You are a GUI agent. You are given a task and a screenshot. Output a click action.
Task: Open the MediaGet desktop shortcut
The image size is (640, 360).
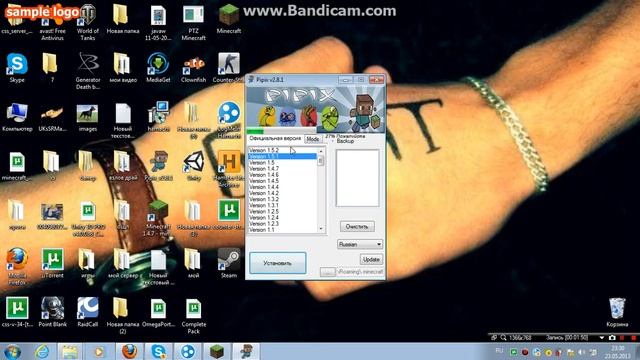pyautogui.click(x=158, y=68)
